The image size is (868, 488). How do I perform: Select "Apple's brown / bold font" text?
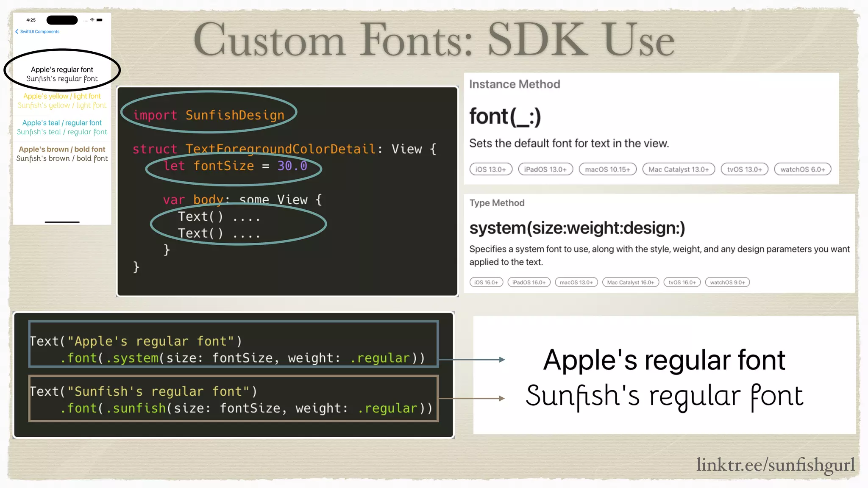click(62, 149)
